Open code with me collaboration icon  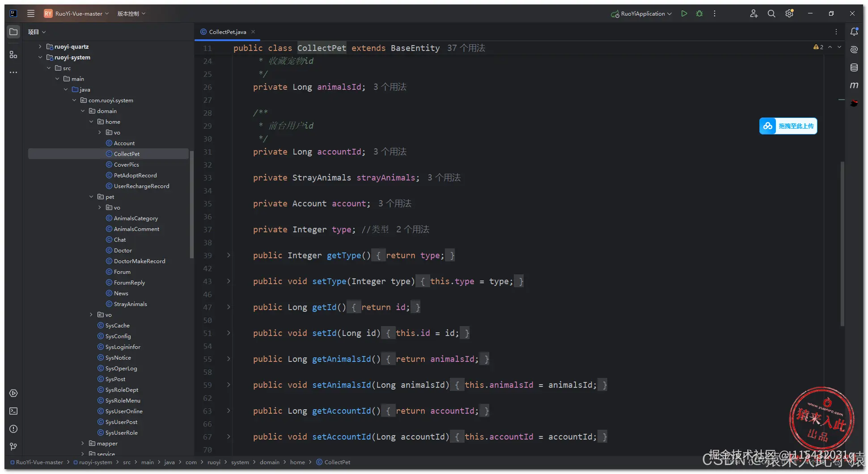coord(754,13)
